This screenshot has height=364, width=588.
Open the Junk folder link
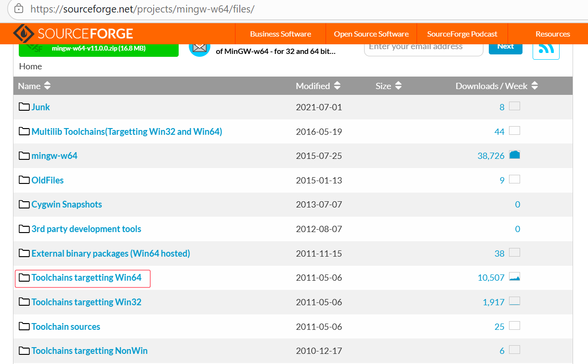[x=40, y=107]
